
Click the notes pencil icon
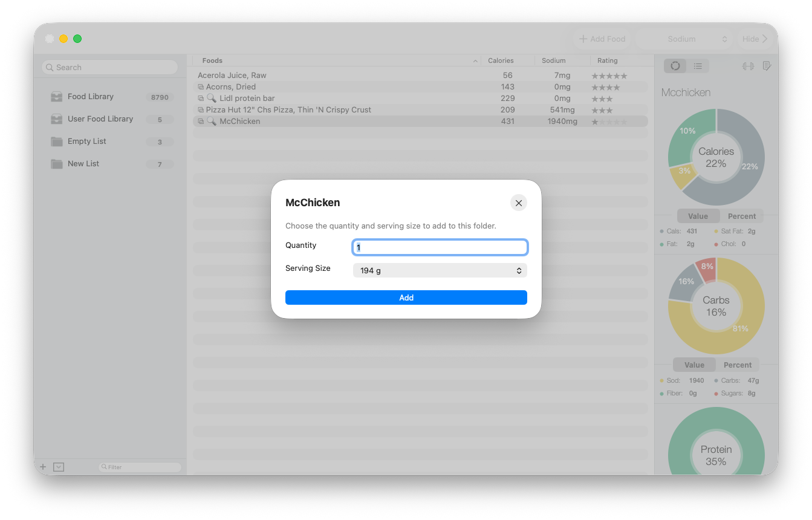767,66
